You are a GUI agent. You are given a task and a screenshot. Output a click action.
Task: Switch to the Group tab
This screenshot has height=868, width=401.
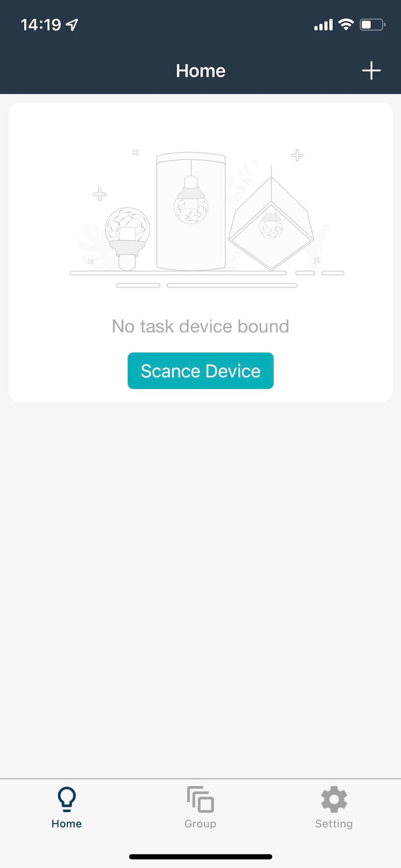tap(200, 808)
